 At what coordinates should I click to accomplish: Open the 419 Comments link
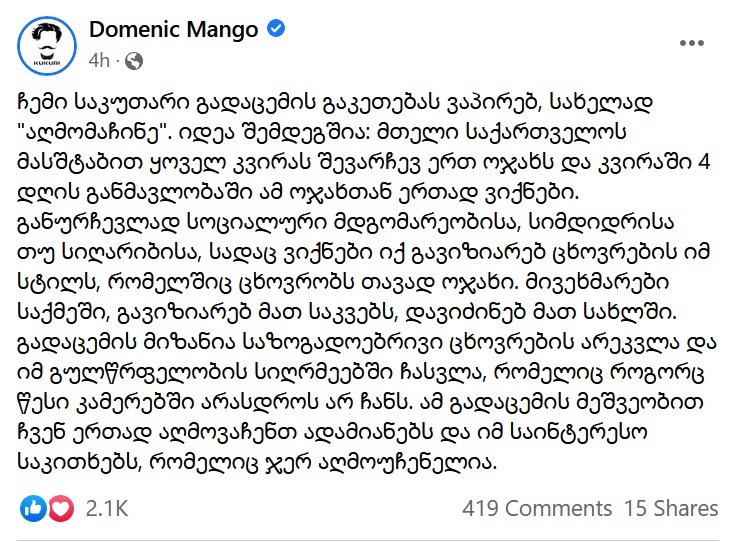tap(537, 508)
